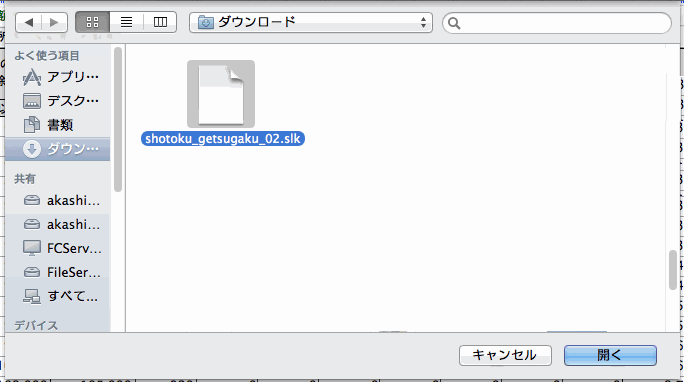Click the よく使う項目 section header
This screenshot has height=382, width=684.
click(x=47, y=56)
